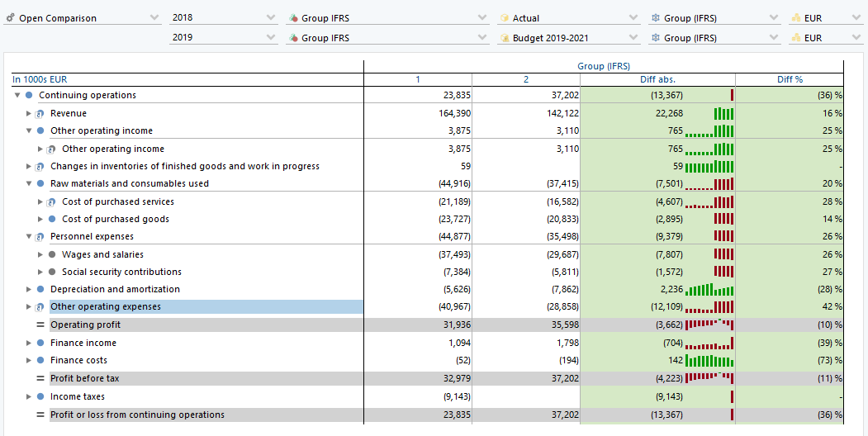Click the account icon next to Revenue

(40, 114)
